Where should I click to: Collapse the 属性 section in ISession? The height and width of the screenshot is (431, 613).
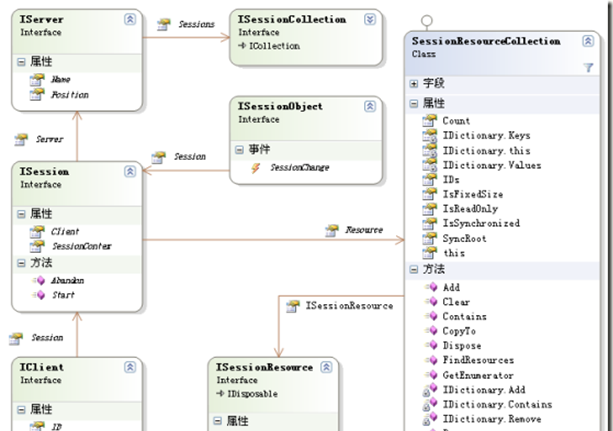click(21, 214)
